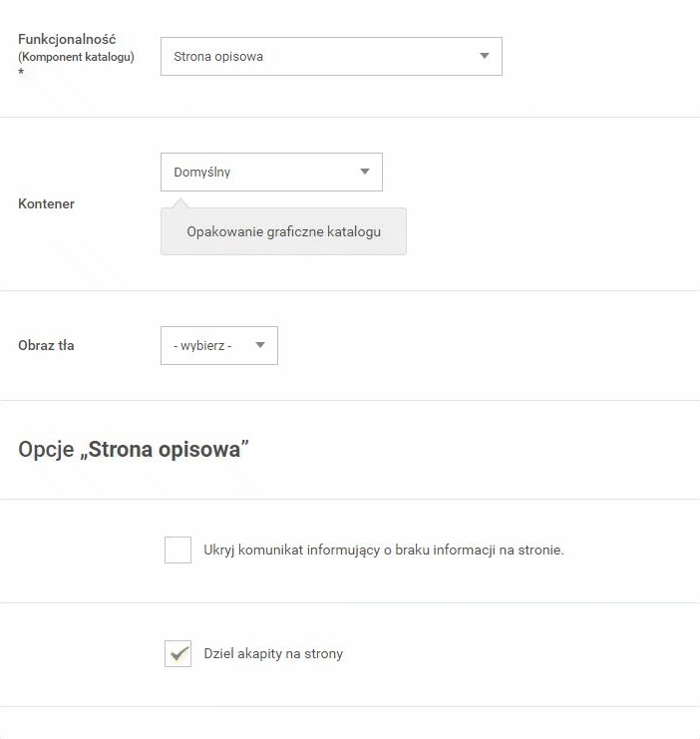Click the required asterisk under Funkcjonalność

pyautogui.click(x=21, y=72)
